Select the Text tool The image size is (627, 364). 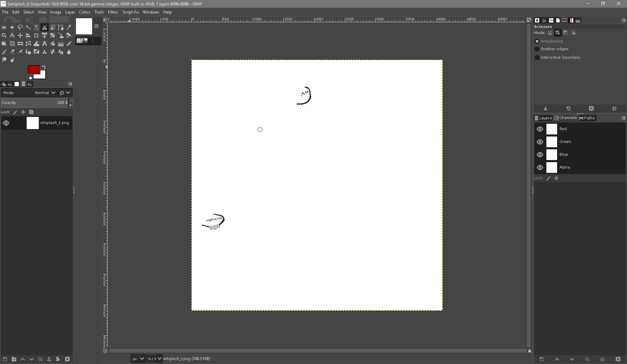[45, 43]
